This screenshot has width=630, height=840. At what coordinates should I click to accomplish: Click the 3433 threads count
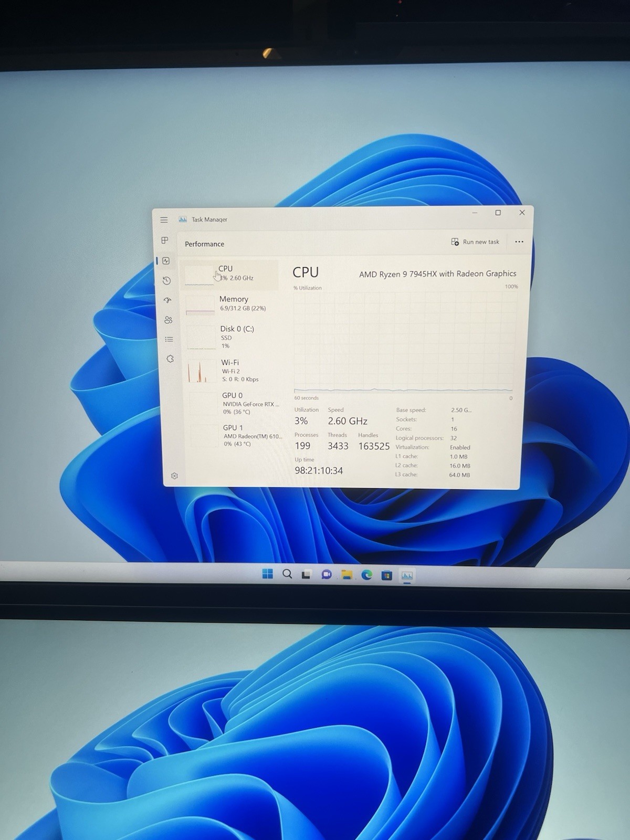(x=338, y=446)
